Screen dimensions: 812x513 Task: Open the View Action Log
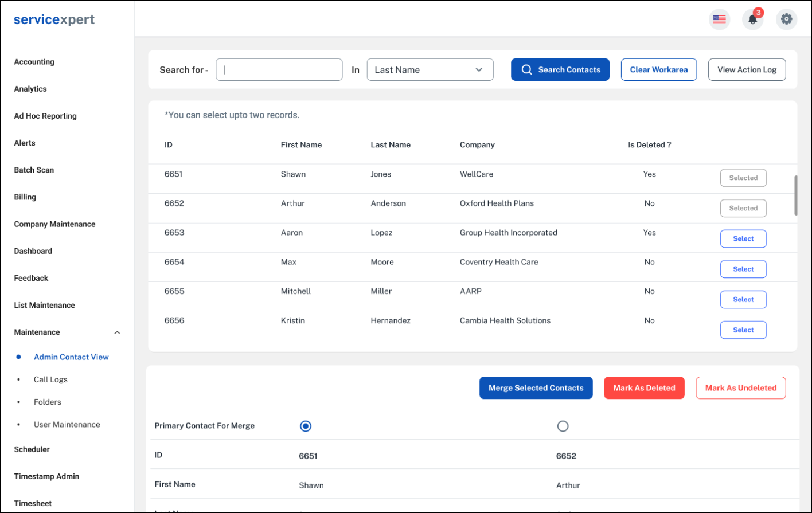[x=747, y=70]
